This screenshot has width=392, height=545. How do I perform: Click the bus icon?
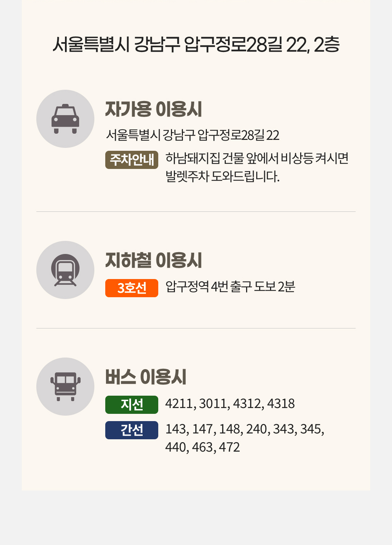pyautogui.click(x=65, y=387)
